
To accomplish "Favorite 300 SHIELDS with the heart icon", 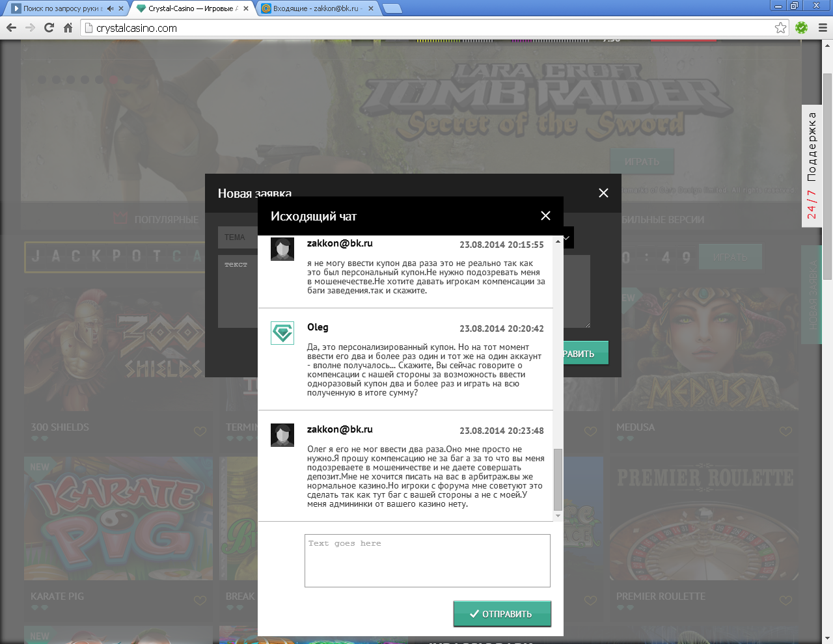I will pos(200,431).
